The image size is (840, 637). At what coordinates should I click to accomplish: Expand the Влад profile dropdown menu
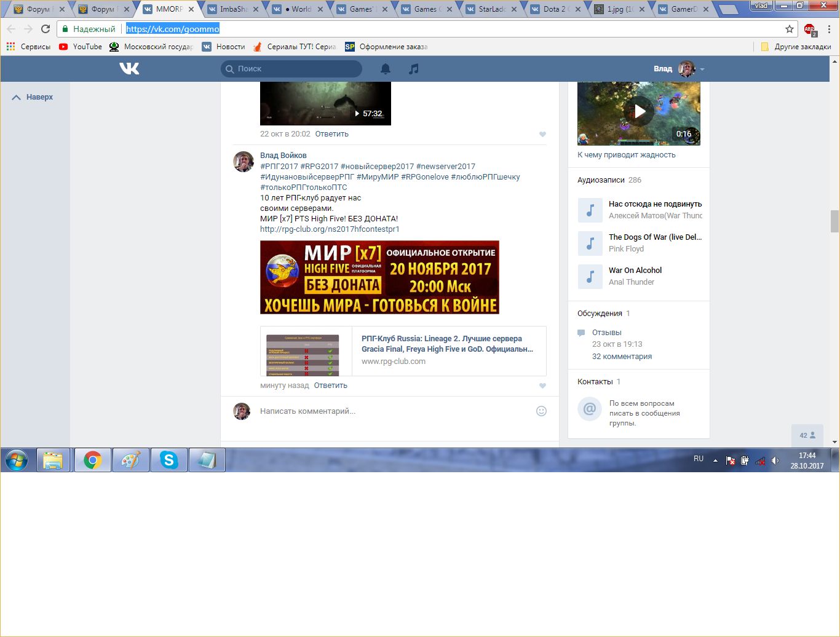tap(702, 69)
